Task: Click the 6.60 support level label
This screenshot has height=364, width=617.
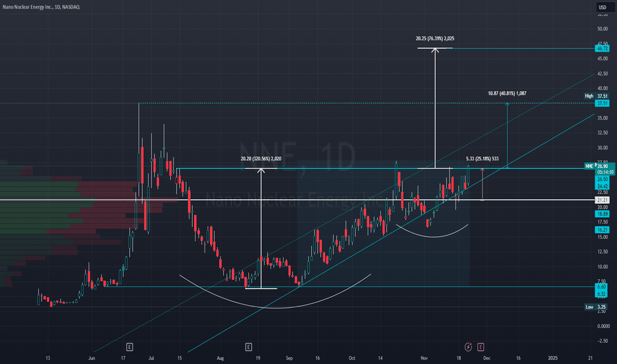Action: pos(602,287)
